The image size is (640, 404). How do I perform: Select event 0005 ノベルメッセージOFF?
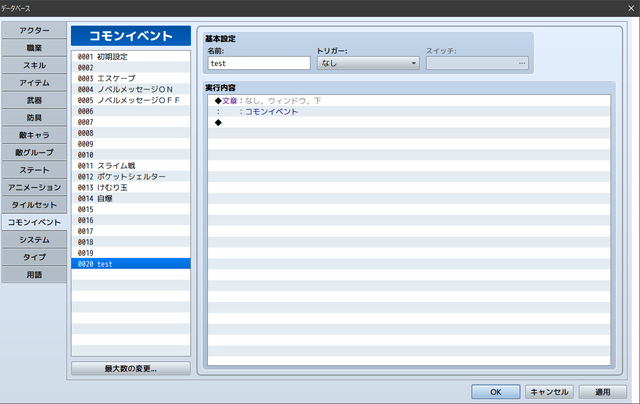pyautogui.click(x=131, y=100)
